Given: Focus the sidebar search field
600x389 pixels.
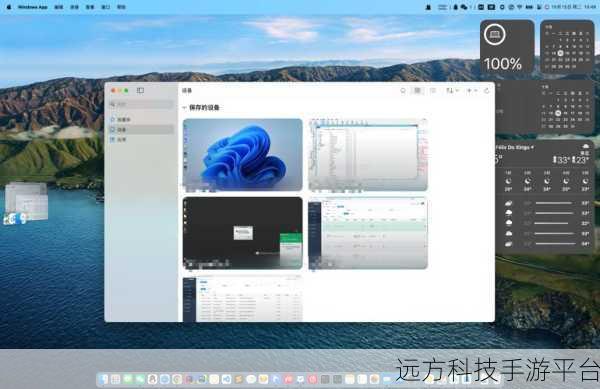Looking at the screenshot, I should click(142, 104).
